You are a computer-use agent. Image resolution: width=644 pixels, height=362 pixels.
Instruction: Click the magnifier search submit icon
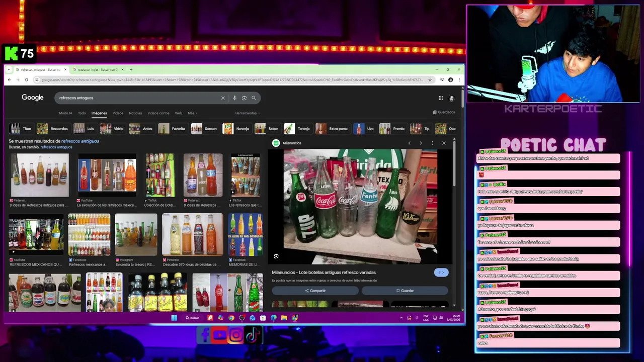(x=254, y=98)
